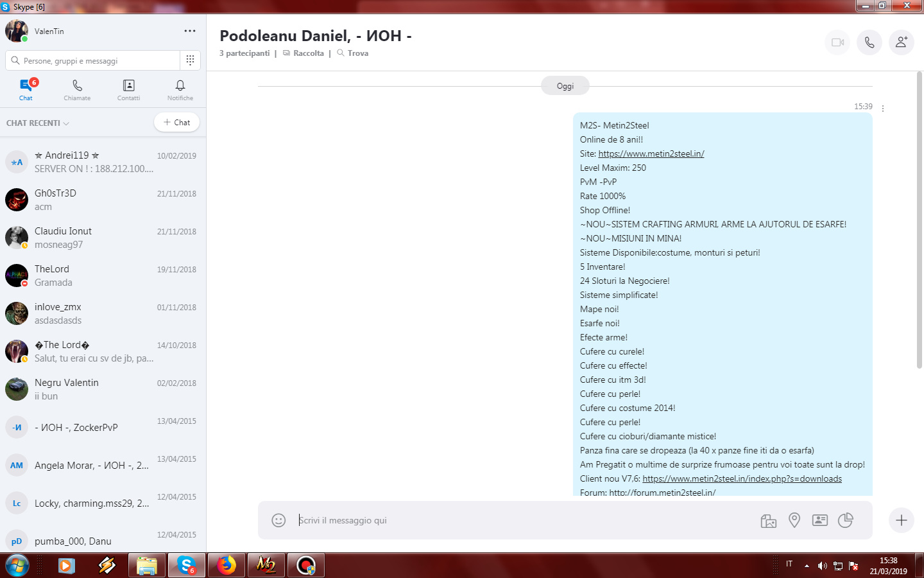The height and width of the screenshot is (578, 924).
Task: Open the plus add-ins button
Action: tap(902, 520)
